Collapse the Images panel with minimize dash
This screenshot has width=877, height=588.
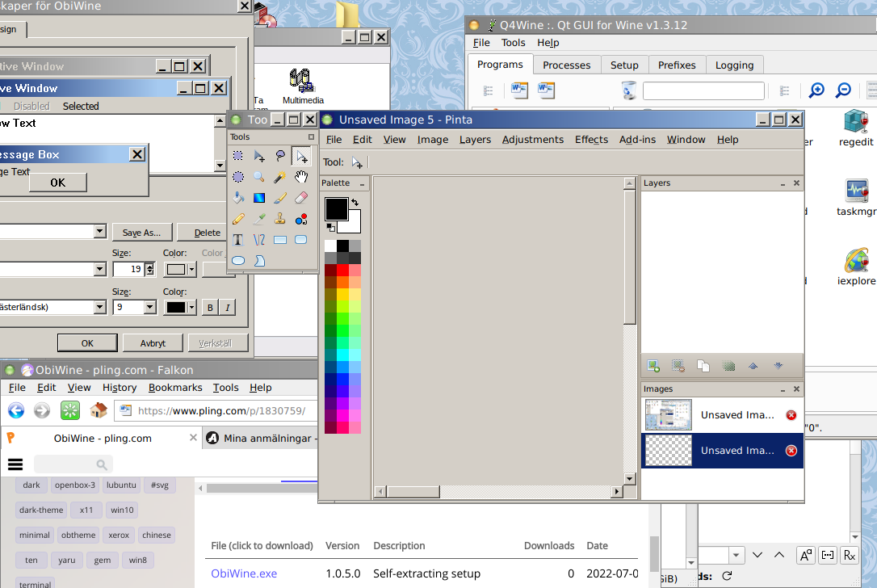tap(783, 389)
